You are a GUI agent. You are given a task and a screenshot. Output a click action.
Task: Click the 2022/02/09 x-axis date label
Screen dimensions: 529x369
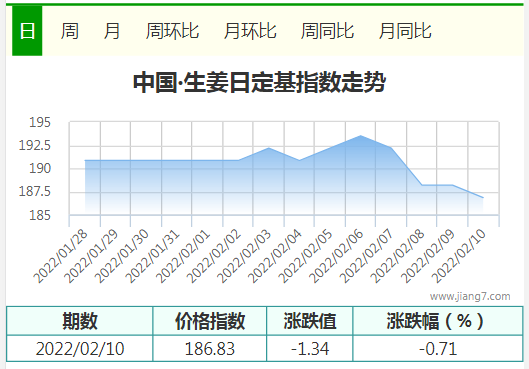(x=428, y=256)
